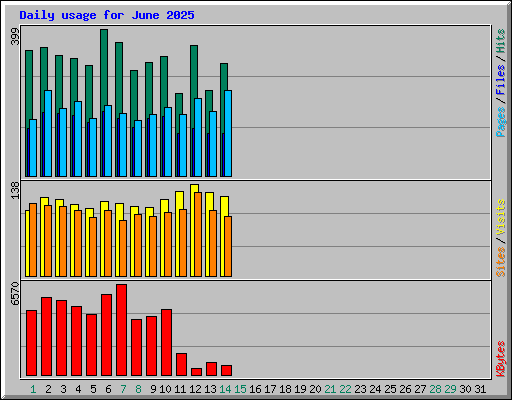Click the KBytes legend label

501,359
